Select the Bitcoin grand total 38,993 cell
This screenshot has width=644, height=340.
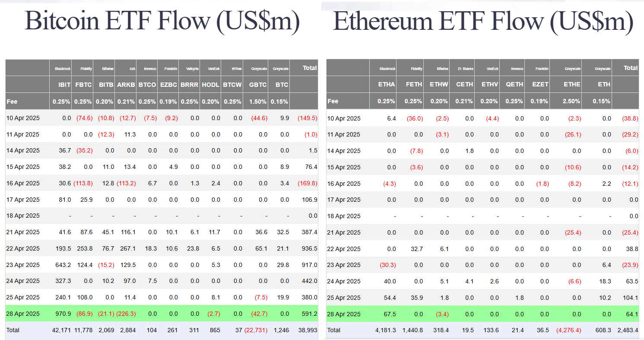(x=308, y=330)
